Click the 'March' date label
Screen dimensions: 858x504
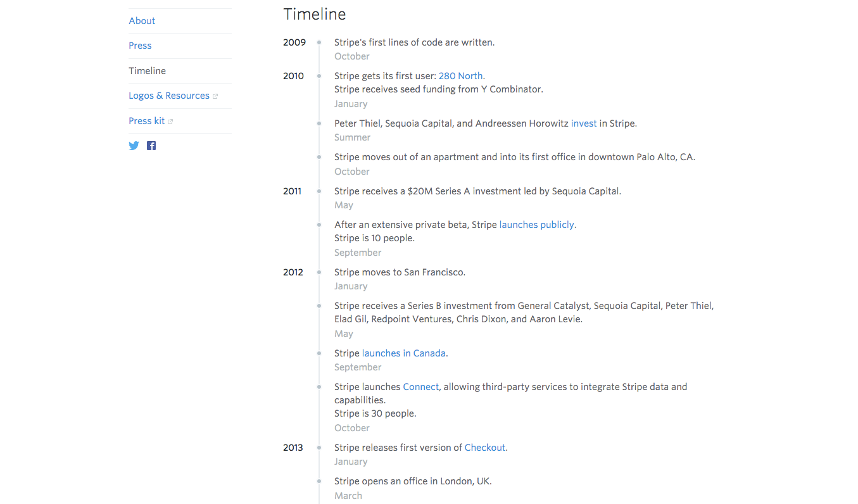[348, 496]
